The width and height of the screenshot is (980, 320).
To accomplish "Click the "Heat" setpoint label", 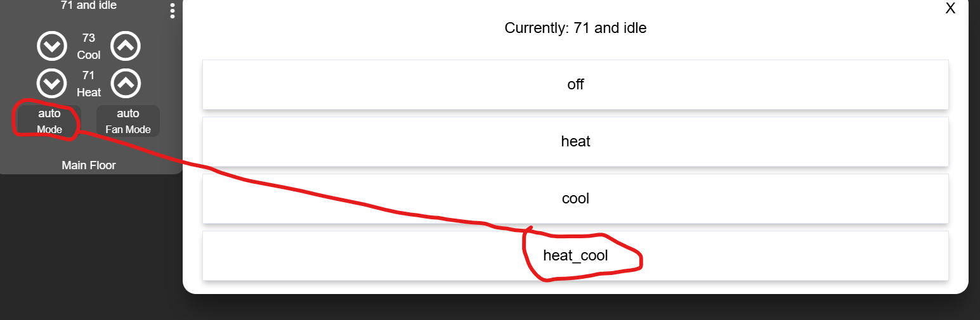I will [89, 93].
